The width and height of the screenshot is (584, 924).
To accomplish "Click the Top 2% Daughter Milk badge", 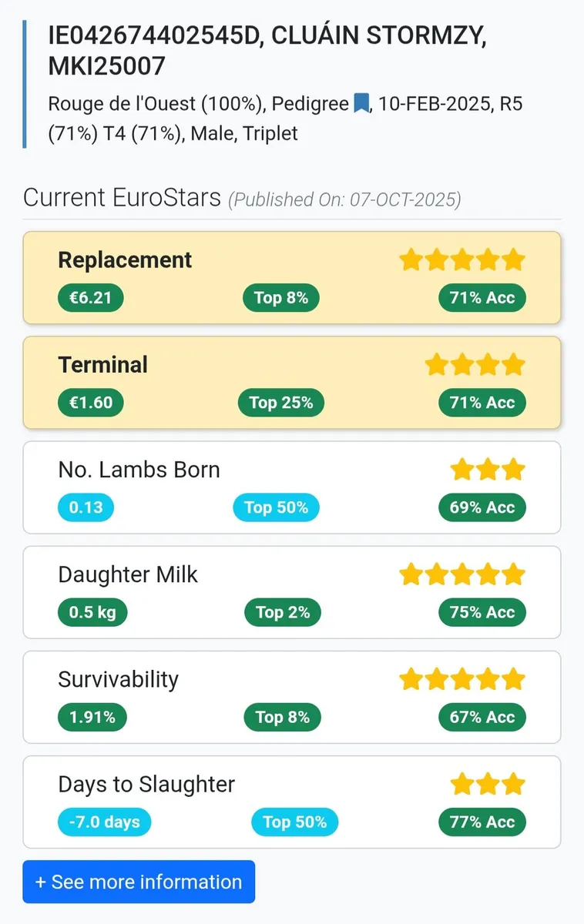I will tap(282, 612).
